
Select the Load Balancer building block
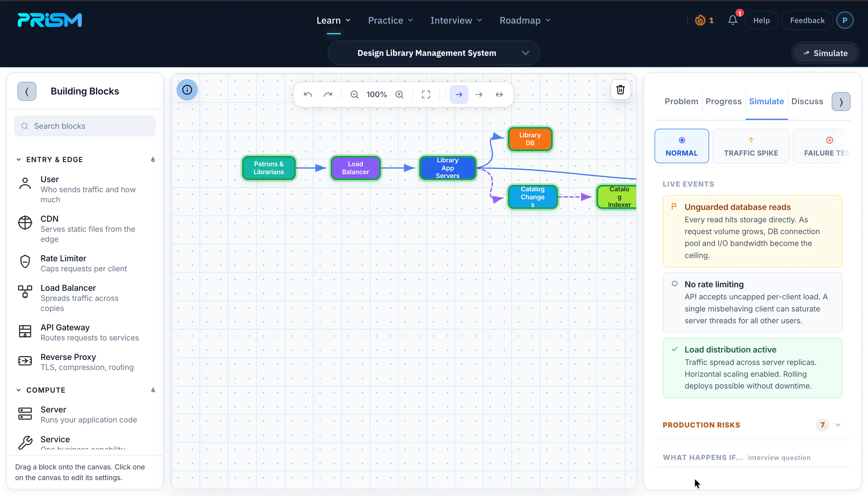(x=85, y=298)
